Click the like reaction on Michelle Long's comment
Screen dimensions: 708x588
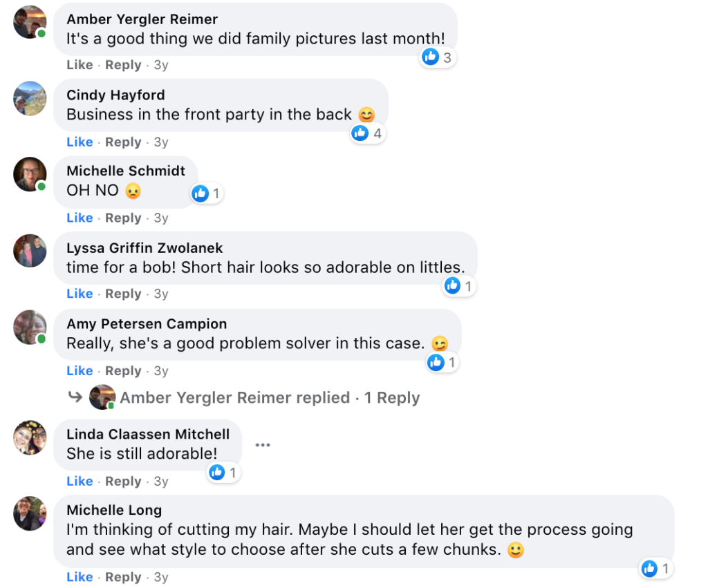click(x=655, y=569)
